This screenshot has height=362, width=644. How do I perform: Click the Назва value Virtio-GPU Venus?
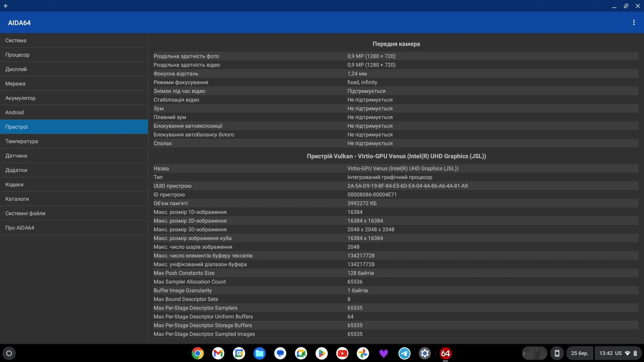pyautogui.click(x=403, y=168)
